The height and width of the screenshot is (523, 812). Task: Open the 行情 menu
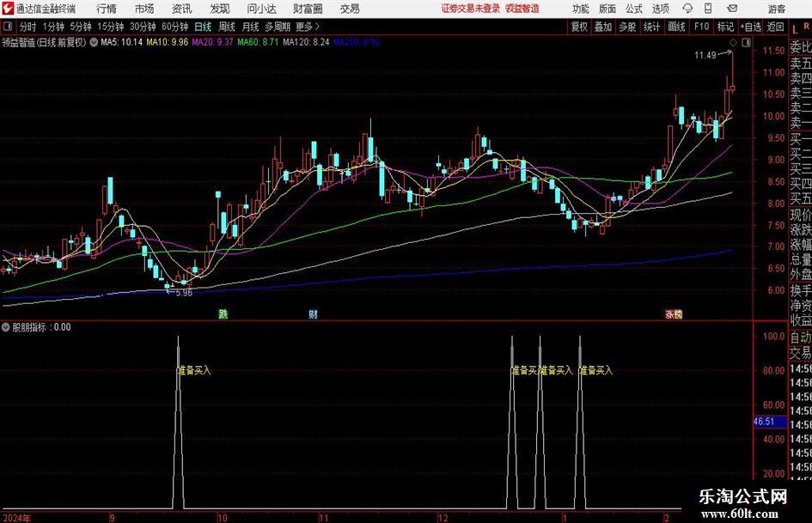coord(107,9)
